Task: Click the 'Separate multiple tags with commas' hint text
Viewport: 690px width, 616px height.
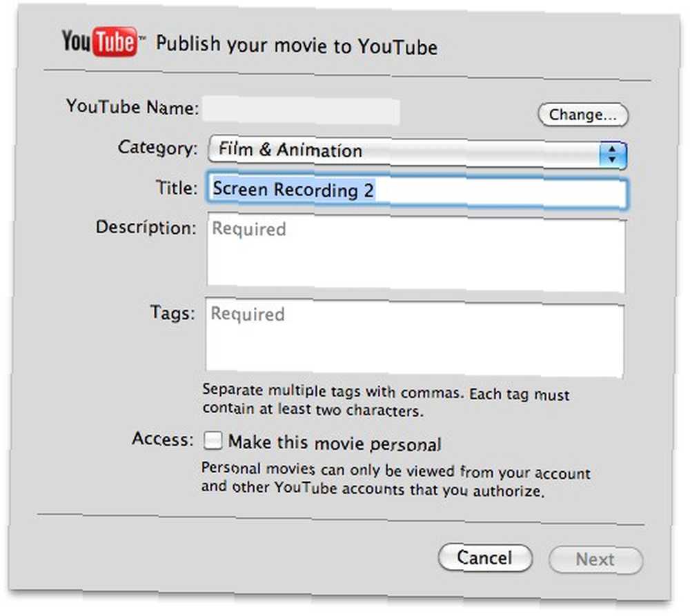Action: tap(386, 400)
